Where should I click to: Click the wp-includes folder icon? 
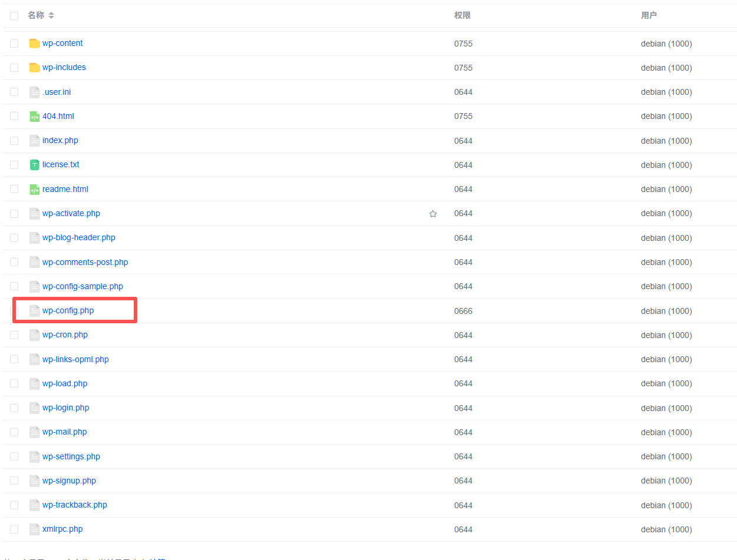tap(35, 68)
